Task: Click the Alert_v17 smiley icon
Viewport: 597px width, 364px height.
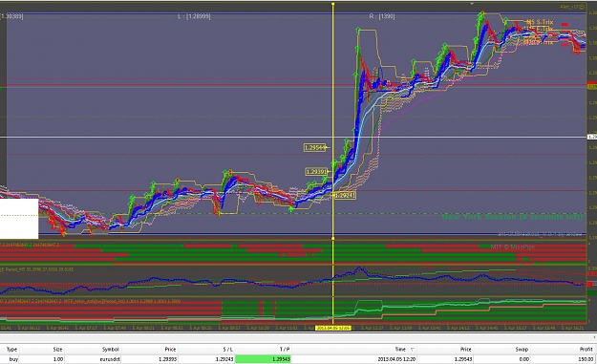Action: [582, 7]
